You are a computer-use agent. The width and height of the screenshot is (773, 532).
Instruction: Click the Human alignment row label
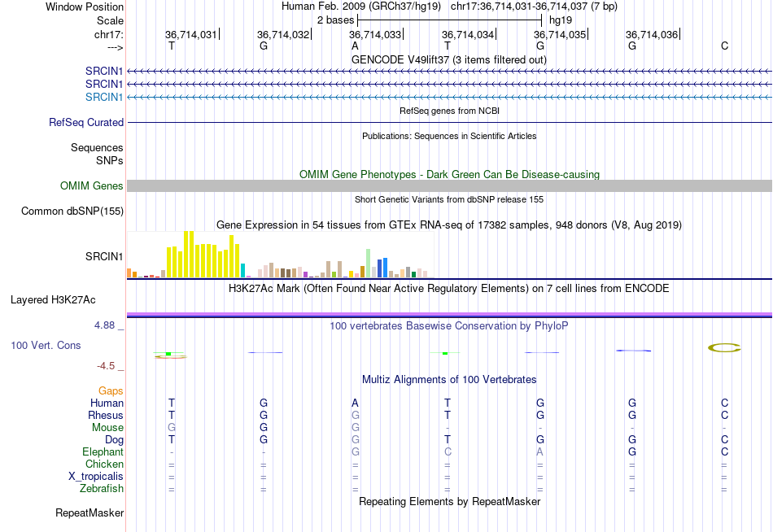coord(107,403)
